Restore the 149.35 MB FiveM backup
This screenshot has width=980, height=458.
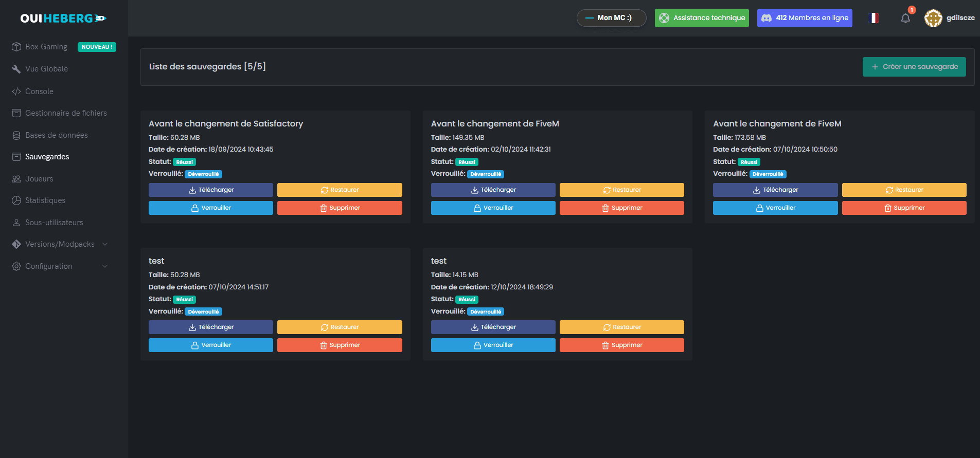pos(622,190)
